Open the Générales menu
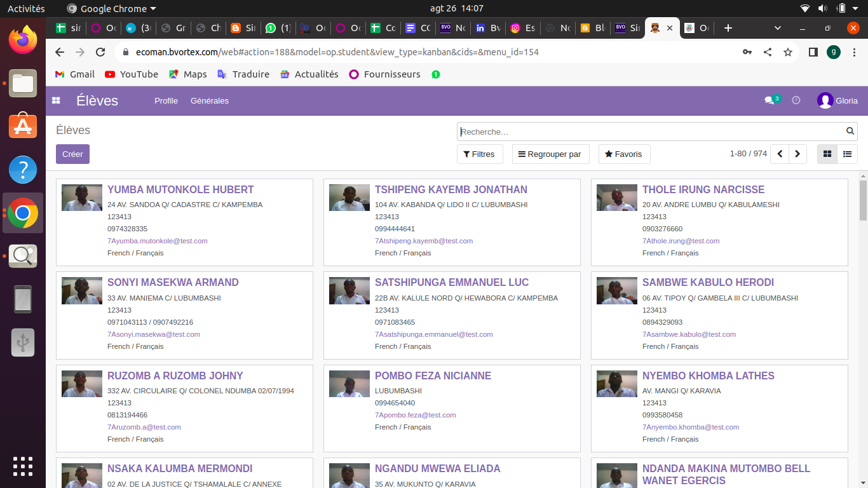 [210, 100]
